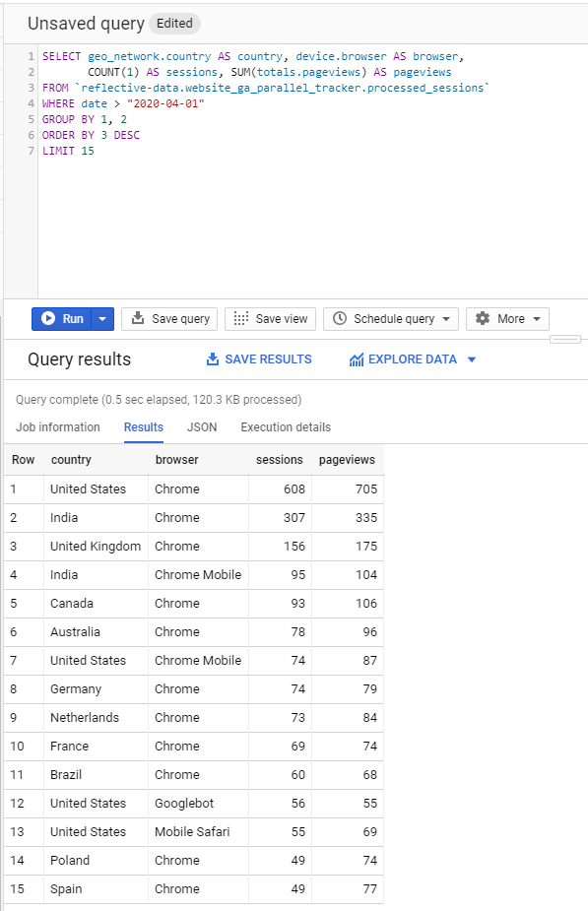
Task: Click the Save Results download icon
Action: coord(213,359)
